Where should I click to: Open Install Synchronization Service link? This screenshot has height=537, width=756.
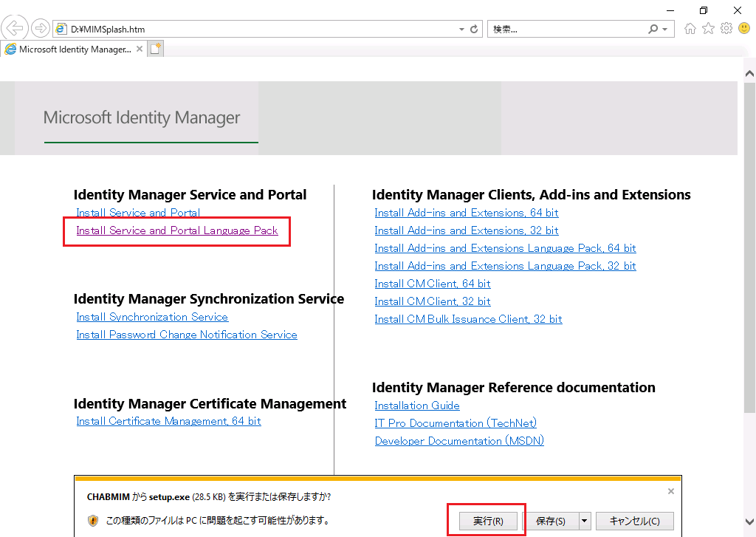coord(152,317)
